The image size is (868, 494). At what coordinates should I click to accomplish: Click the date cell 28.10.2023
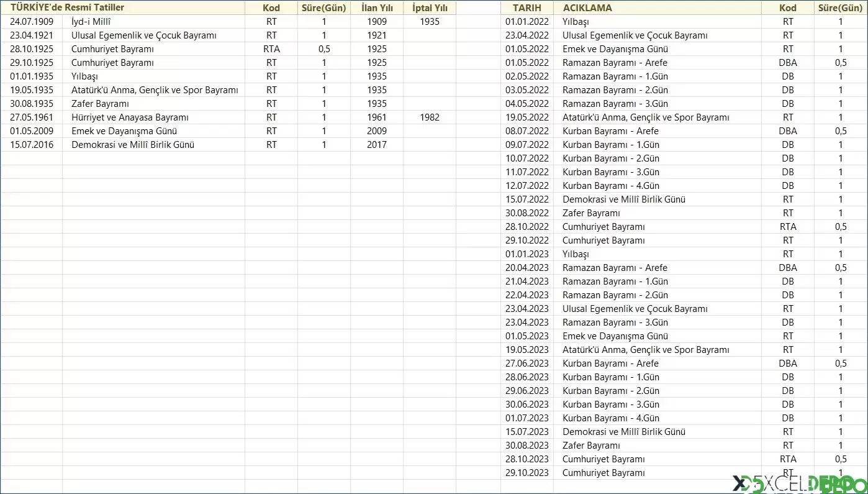coord(527,459)
